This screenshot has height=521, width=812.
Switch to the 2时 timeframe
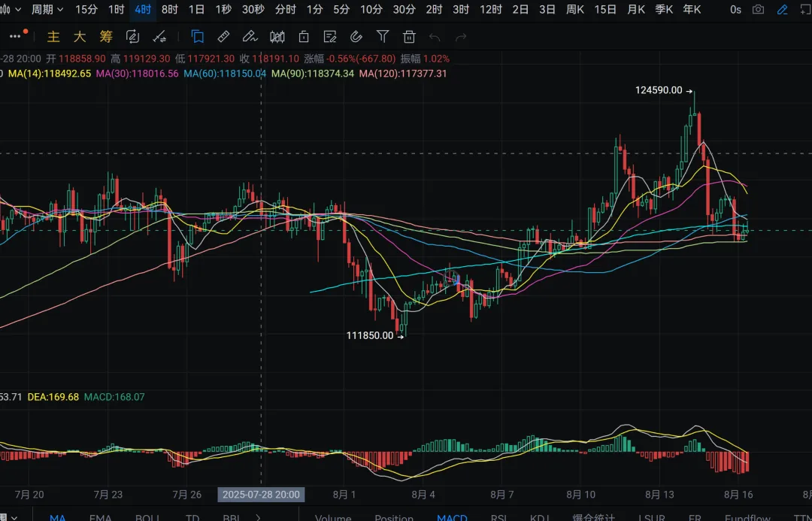tap(434, 9)
